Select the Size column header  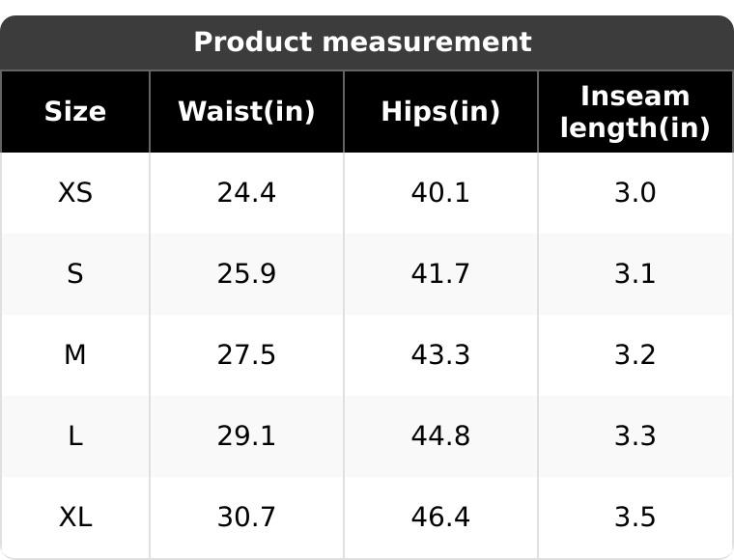point(75,112)
